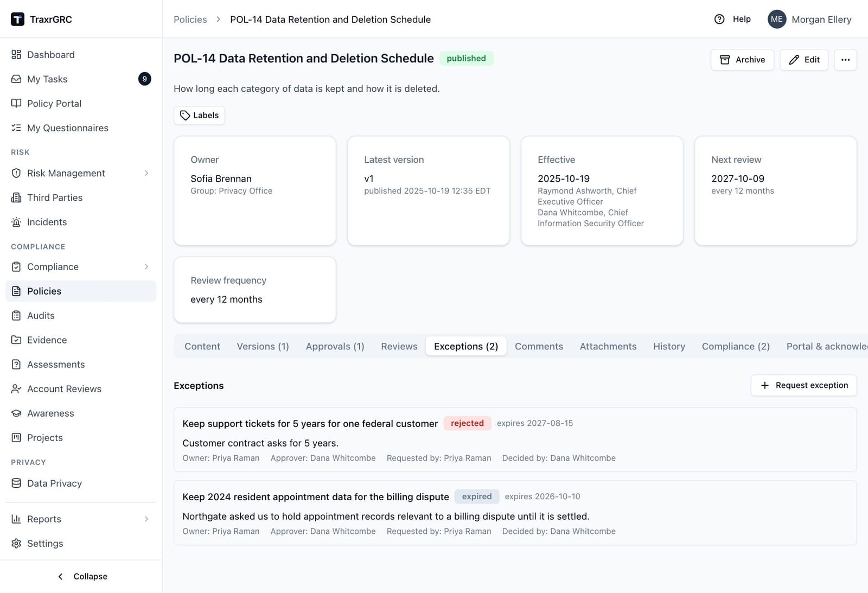Click the Evidence folder icon
The width and height of the screenshot is (868, 593).
[16, 340]
